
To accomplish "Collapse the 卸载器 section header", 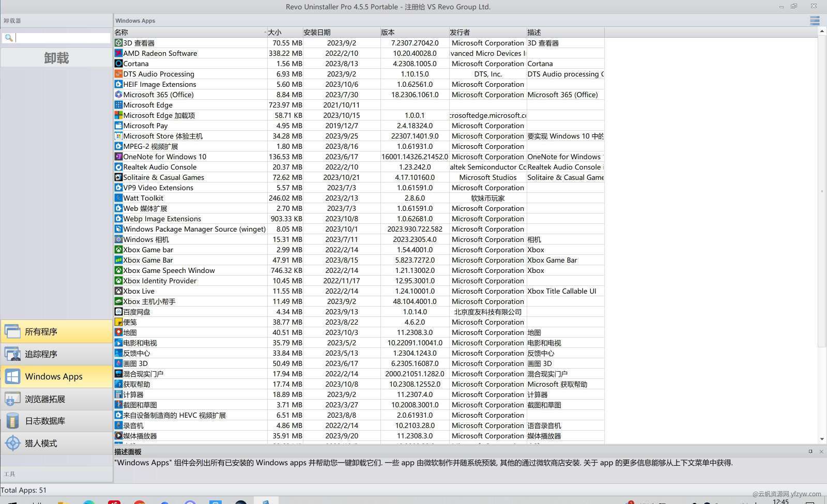I will click(x=56, y=21).
